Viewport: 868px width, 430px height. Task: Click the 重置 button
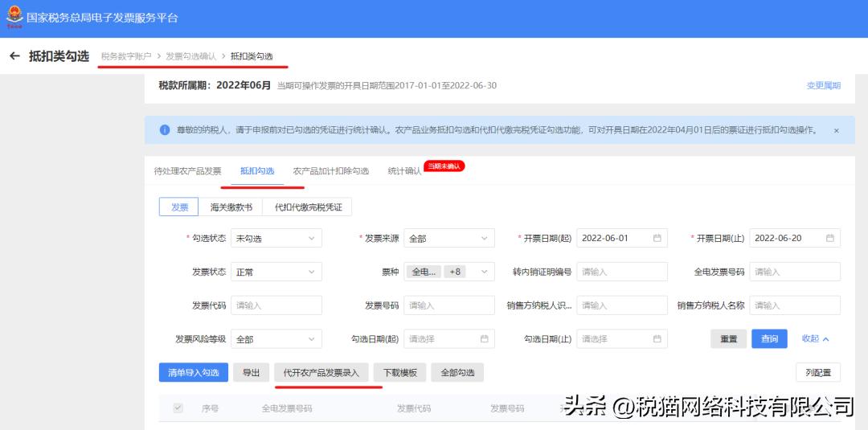click(728, 338)
